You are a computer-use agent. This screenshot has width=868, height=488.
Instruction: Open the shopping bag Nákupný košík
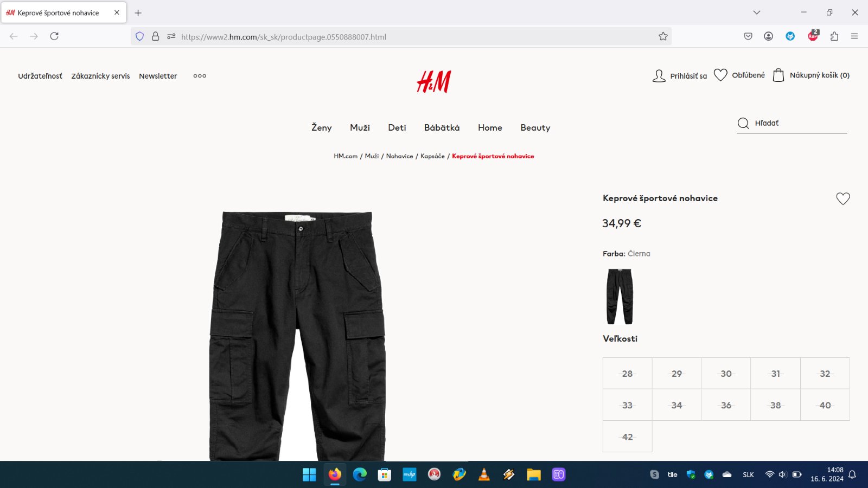coord(778,75)
